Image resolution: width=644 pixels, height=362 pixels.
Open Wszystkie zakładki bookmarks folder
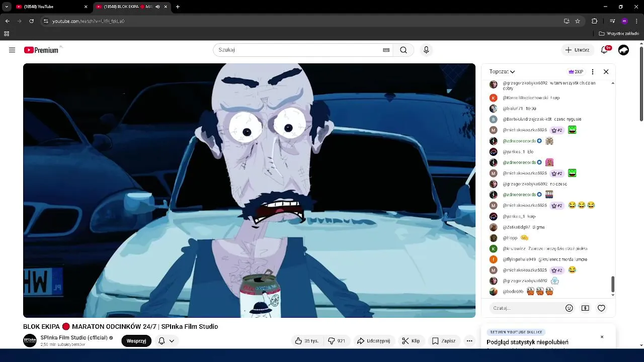click(x=619, y=34)
